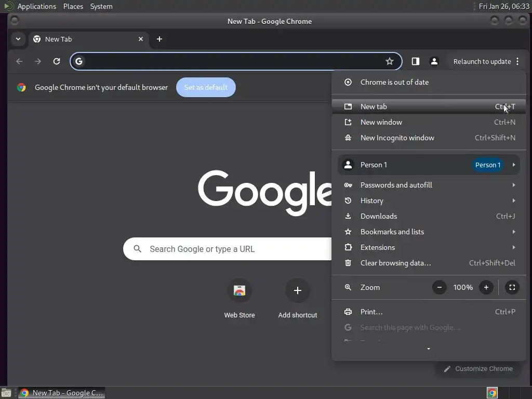
Task: Enter fullscreen via the fullscreen icon
Action: (x=512, y=287)
